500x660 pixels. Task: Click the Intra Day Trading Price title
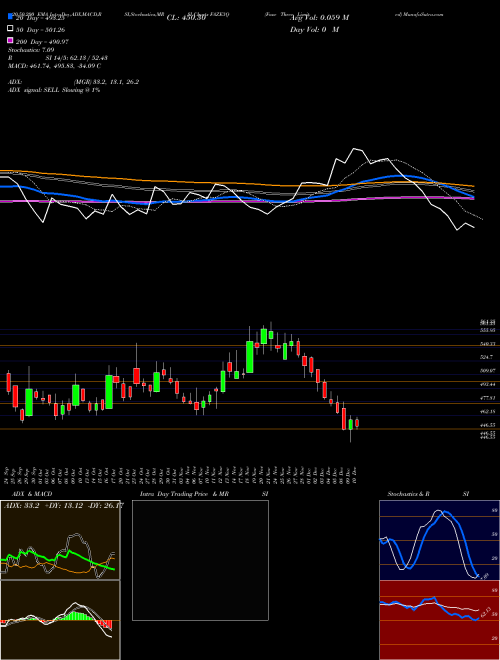click(174, 494)
